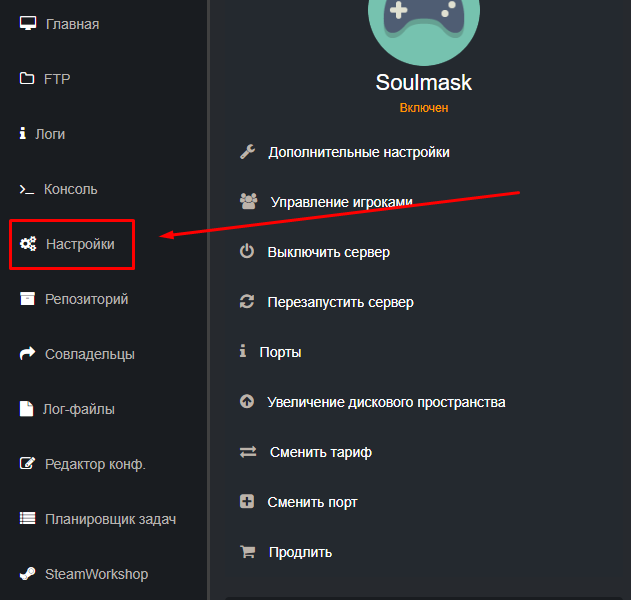Select Сменить тариф option
631x600 pixels.
[320, 452]
